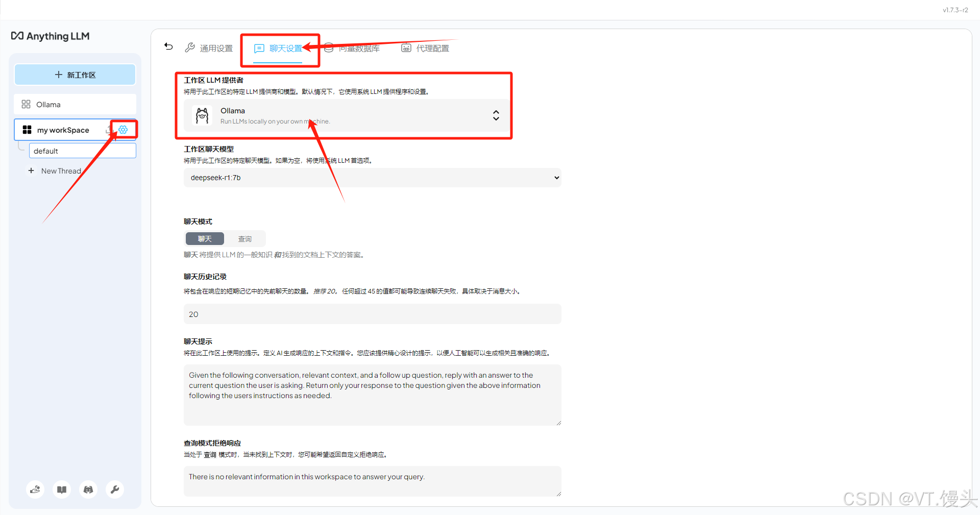Open the default thread

pos(83,151)
